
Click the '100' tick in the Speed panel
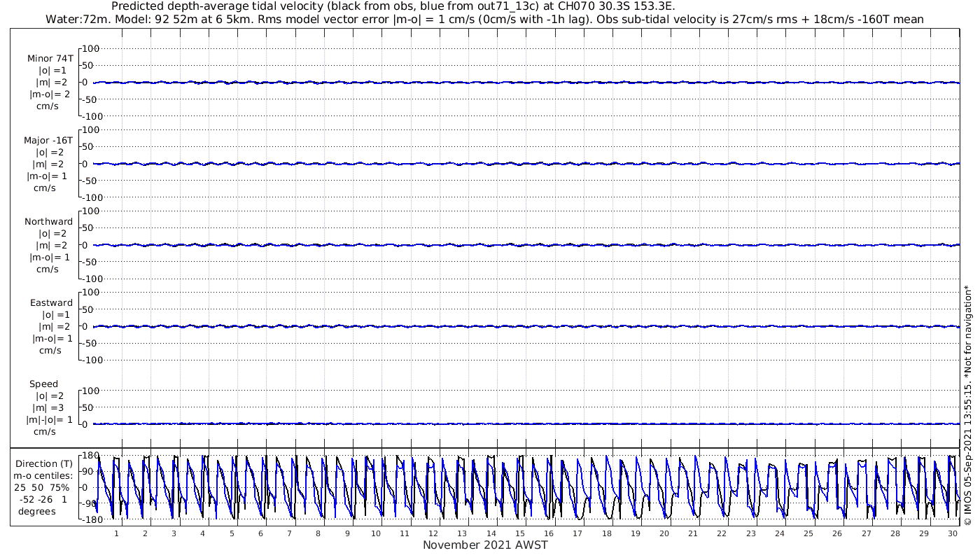coord(91,390)
